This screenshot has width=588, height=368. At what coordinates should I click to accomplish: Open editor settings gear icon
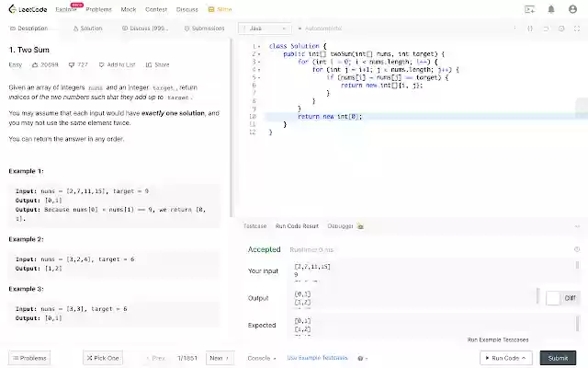click(561, 29)
